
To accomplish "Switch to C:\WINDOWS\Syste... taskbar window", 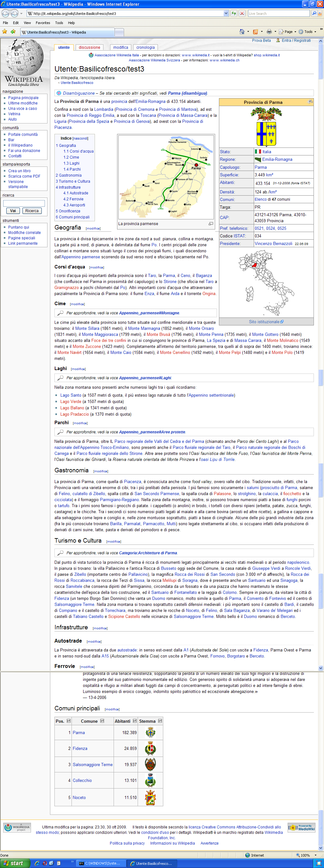I will pyautogui.click(x=101, y=863).
